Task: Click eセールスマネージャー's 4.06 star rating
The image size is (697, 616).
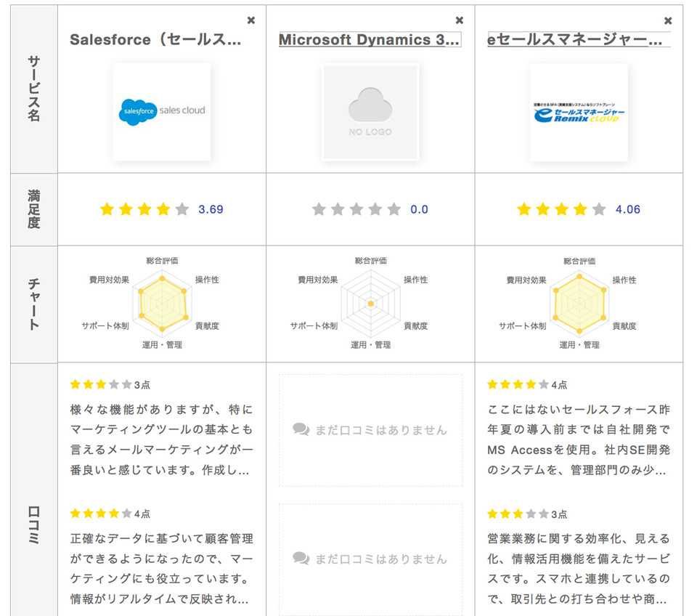Action: pyautogui.click(x=579, y=209)
